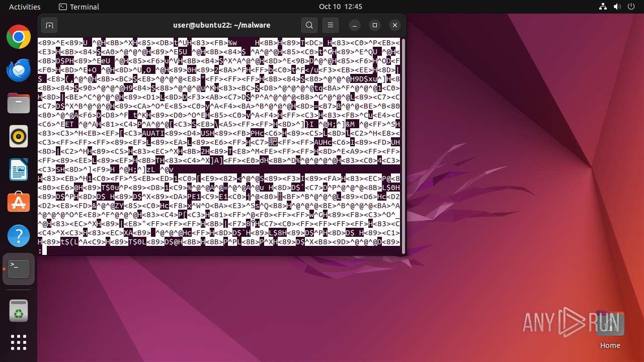Open Ubuntu Software store

[19, 203]
